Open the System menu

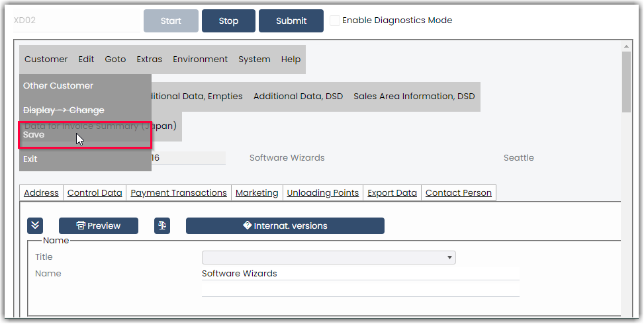pyautogui.click(x=254, y=60)
